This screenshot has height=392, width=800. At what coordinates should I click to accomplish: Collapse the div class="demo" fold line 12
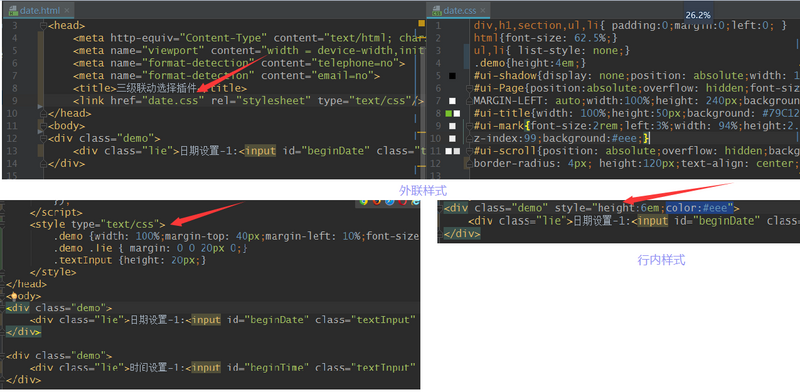(x=43, y=138)
